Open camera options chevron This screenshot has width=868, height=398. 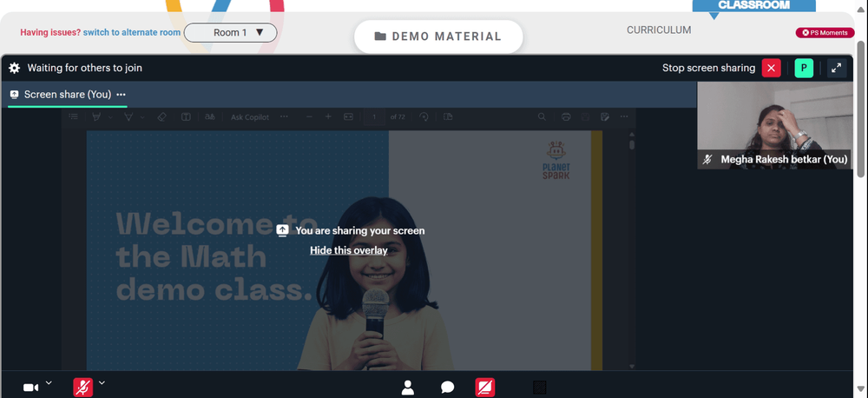coord(49,382)
